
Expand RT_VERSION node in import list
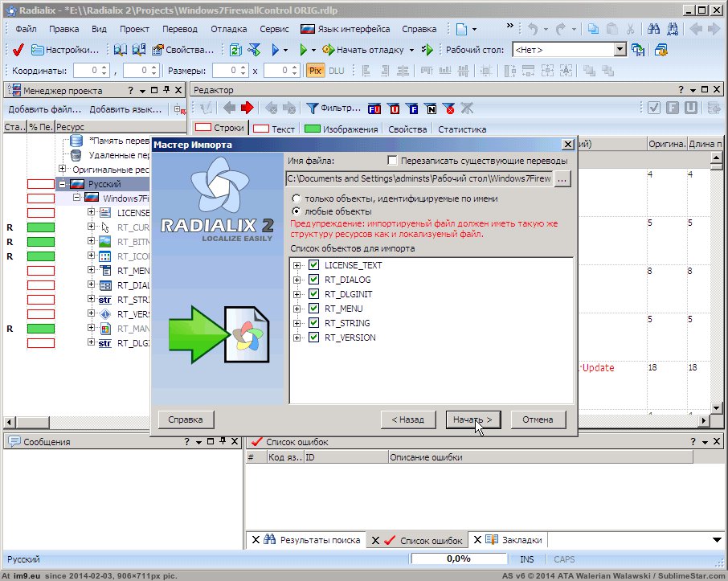tap(297, 338)
